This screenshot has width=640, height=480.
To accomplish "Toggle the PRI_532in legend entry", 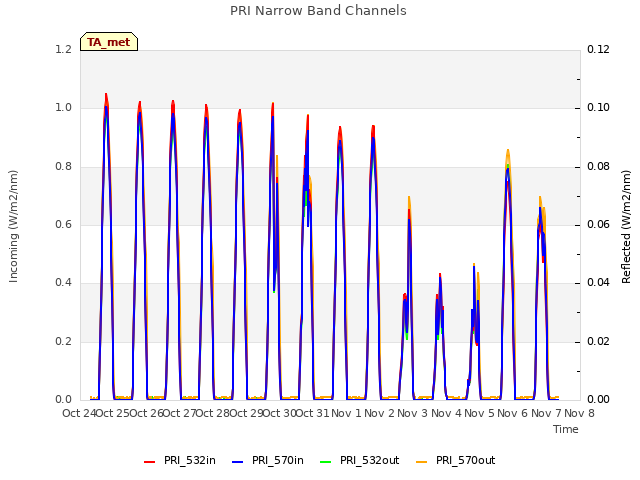I will [x=180, y=460].
